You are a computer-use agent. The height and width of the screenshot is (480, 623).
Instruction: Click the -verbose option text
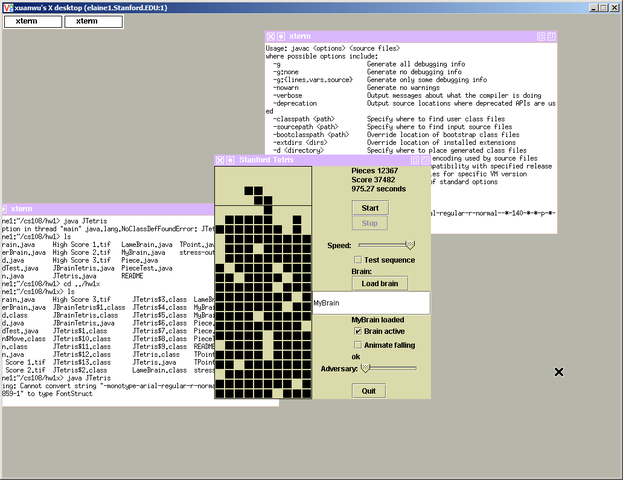pos(287,96)
